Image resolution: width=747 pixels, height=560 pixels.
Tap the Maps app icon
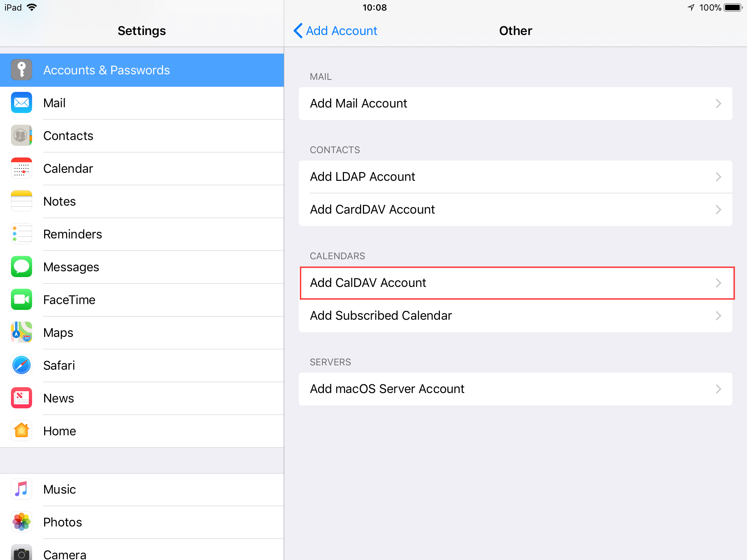click(22, 332)
